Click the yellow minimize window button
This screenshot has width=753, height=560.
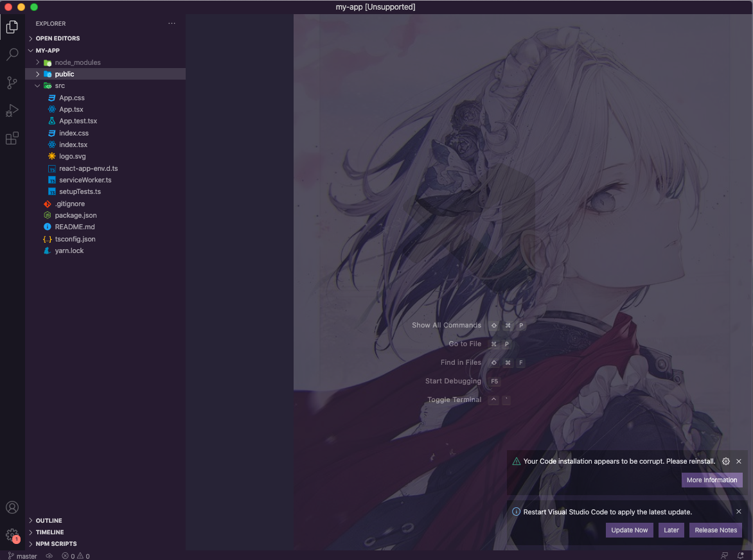pos(21,6)
